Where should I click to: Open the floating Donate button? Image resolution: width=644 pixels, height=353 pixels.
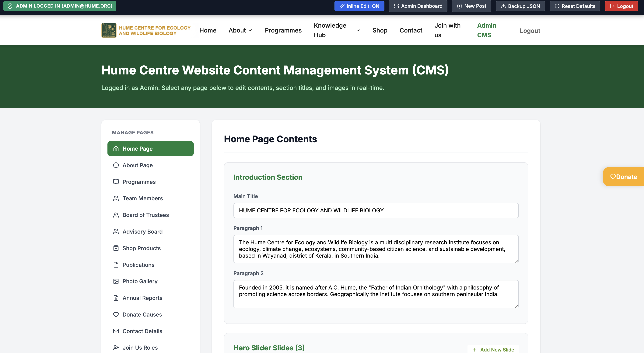(x=624, y=177)
